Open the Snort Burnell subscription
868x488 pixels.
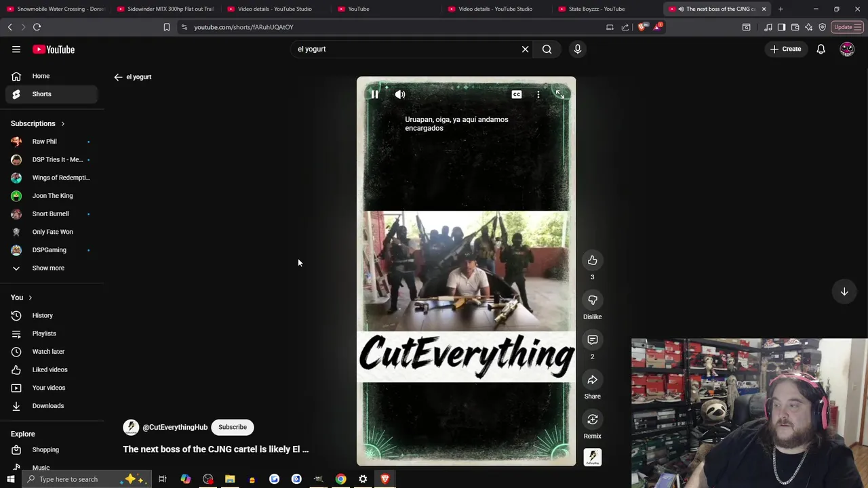(x=52, y=213)
